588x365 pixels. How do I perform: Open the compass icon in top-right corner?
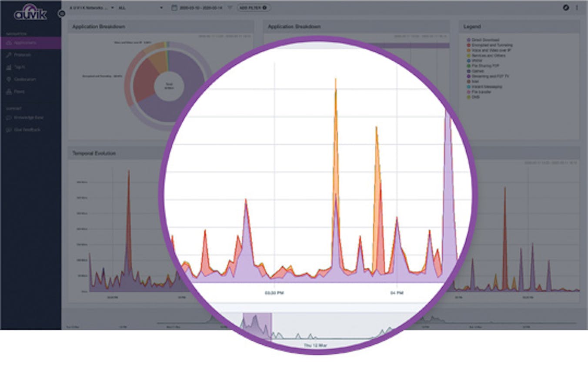(566, 7)
